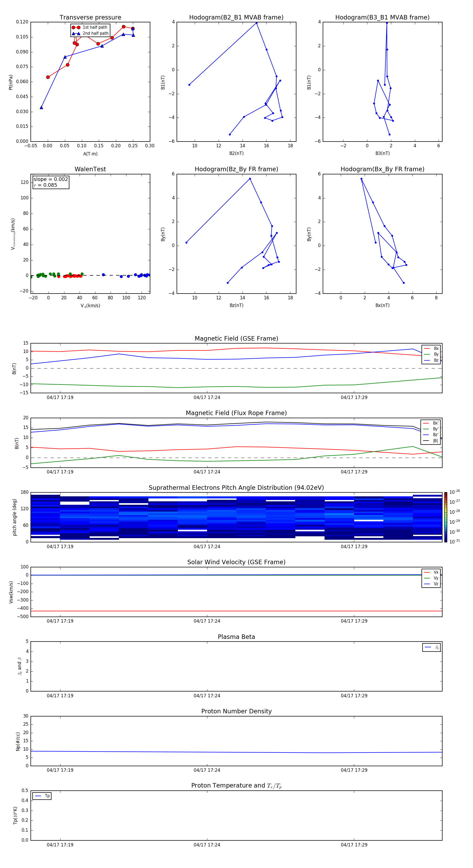Click the 'A(T·m)' x-axis label
The image size is (473, 868).
(x=90, y=154)
